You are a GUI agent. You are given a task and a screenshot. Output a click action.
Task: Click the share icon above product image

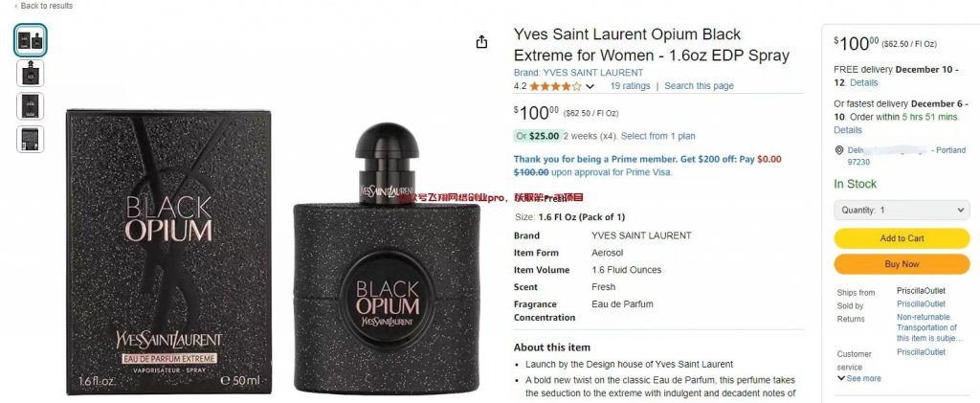(x=481, y=42)
